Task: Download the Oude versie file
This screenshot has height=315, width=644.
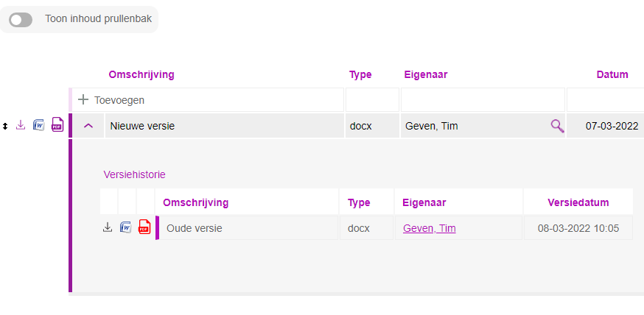Action: [x=107, y=227]
